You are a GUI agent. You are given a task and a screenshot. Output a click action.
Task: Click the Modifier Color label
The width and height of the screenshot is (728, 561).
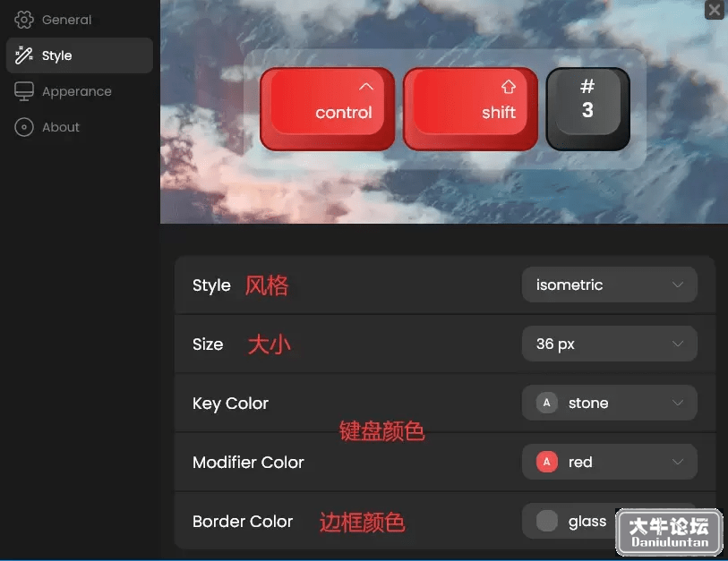pyautogui.click(x=248, y=463)
